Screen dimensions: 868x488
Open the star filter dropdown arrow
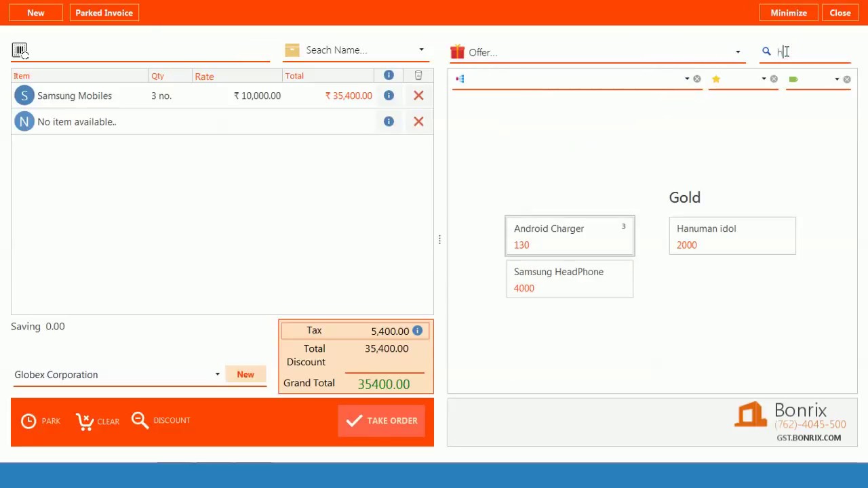(x=764, y=79)
